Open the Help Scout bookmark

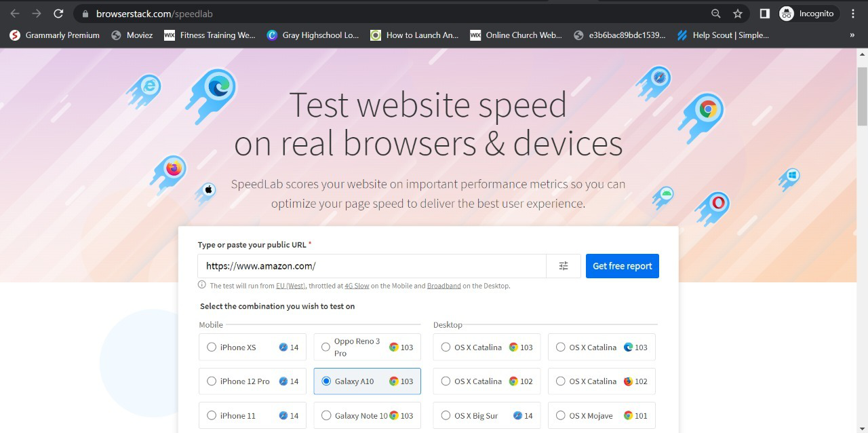pyautogui.click(x=724, y=35)
